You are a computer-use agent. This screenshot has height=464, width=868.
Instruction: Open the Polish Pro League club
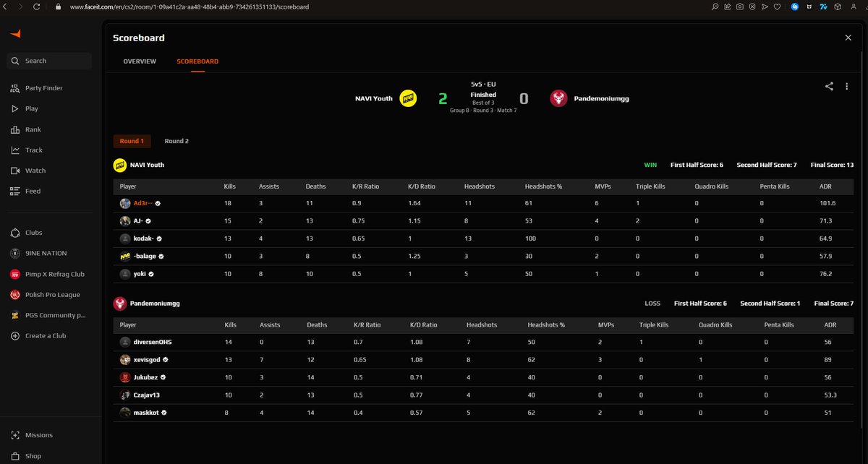coord(45,295)
